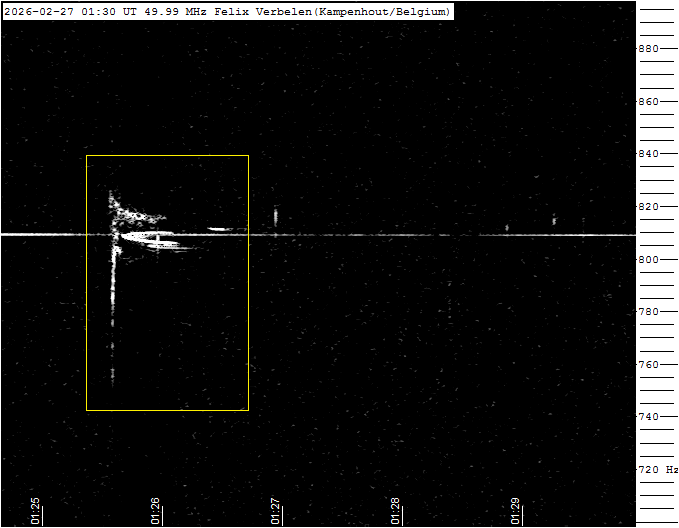This screenshot has height=528, width=679.
Task: Click the horizontal carrier line near 01:28
Action: coord(395,235)
